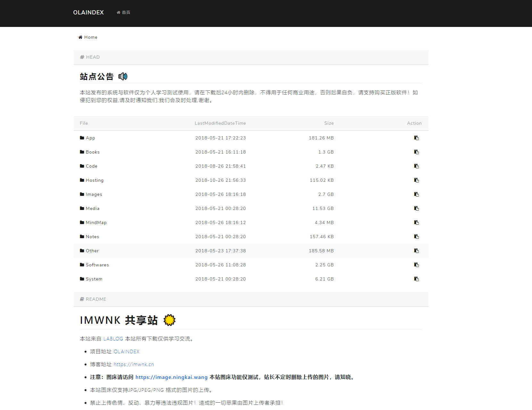Click the folder icon beside App
This screenshot has width=532, height=410.
coord(82,138)
